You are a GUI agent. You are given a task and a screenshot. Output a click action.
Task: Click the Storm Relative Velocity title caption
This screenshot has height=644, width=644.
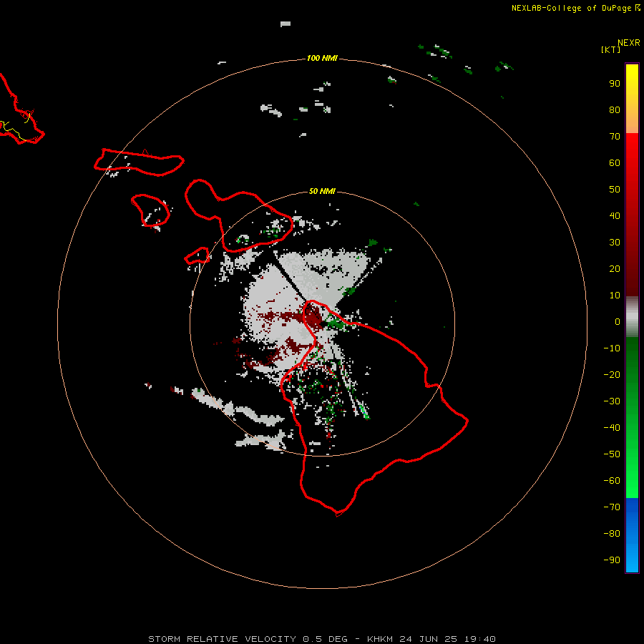tap(322, 639)
